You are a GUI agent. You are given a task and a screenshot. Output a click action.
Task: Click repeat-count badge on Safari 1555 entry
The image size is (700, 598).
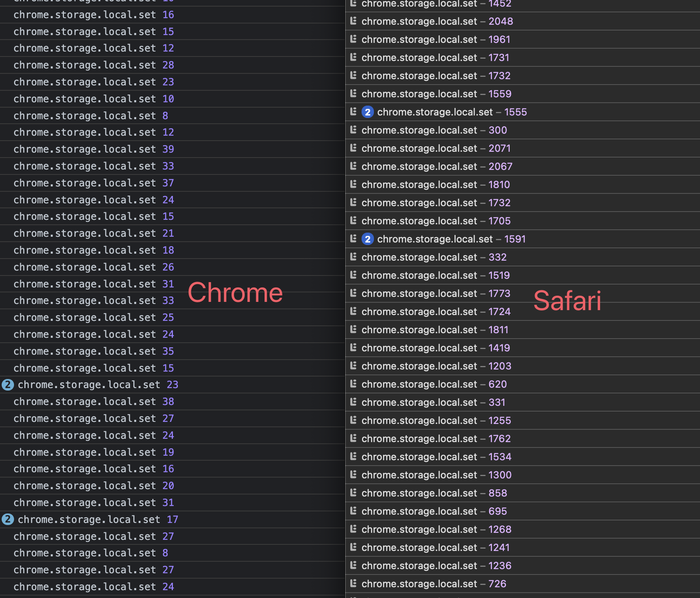point(367,112)
